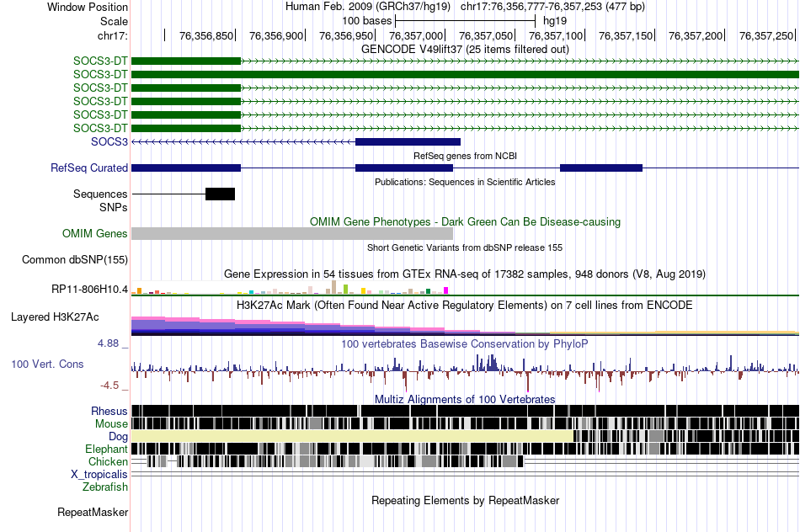Open '100 vertebrates Basewise Conservation by PhyloP' title
This screenshot has width=800, height=532.
point(465,343)
